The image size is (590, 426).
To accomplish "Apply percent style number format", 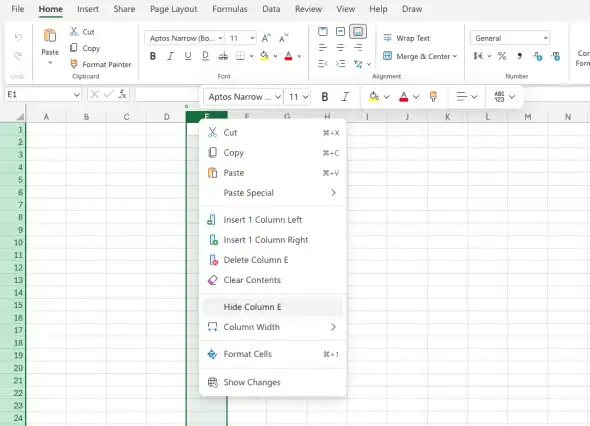I will pos(502,56).
